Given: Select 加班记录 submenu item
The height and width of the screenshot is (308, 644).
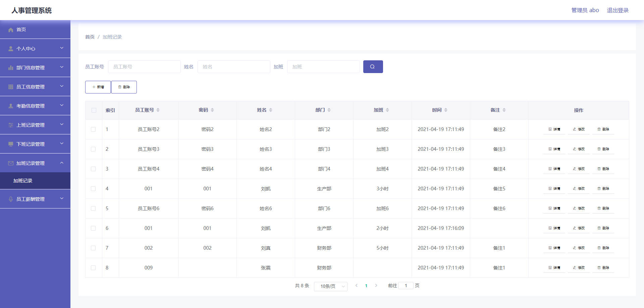Looking at the screenshot, I should pos(35,181).
